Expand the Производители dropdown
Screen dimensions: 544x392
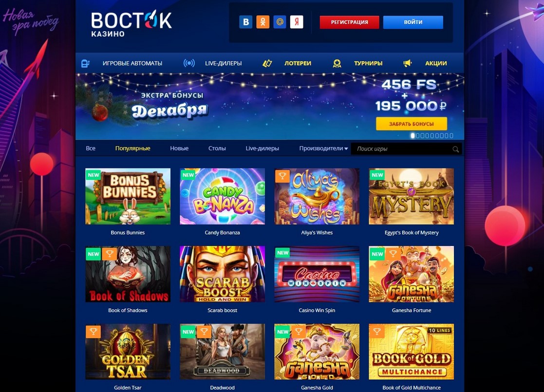323,149
